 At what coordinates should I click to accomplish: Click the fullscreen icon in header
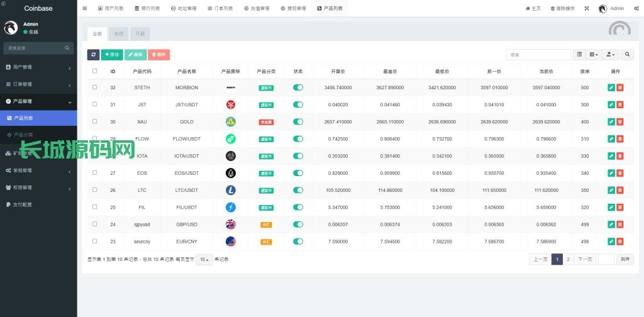587,8
